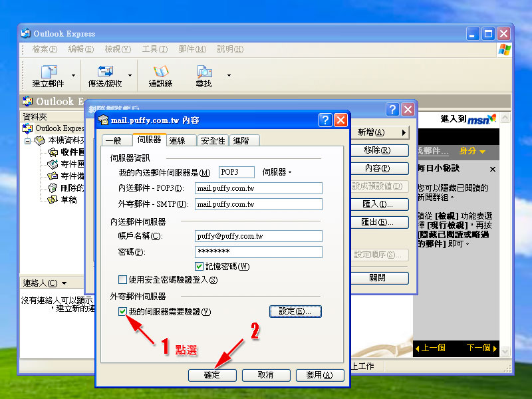Click the incoming POP3 server input field
Screen dimensions: 532x399
[x=259, y=188]
